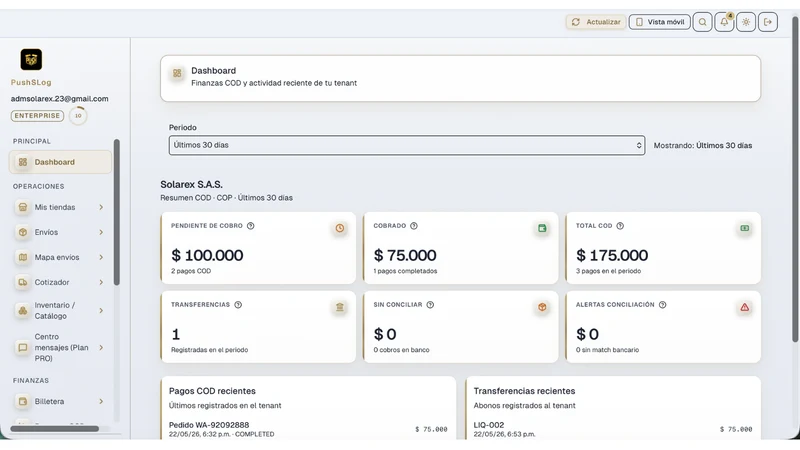The height and width of the screenshot is (450, 800).
Task: Open the notifications bell icon
Action: pos(724,22)
